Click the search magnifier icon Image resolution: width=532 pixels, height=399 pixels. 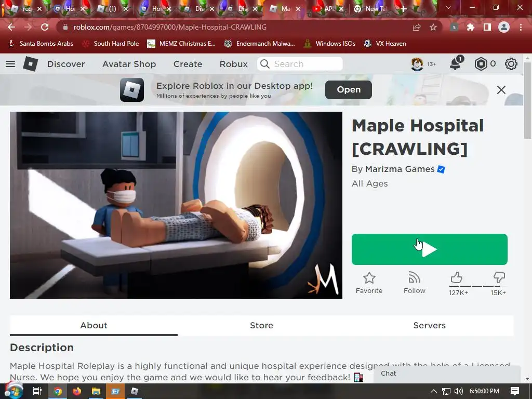264,64
